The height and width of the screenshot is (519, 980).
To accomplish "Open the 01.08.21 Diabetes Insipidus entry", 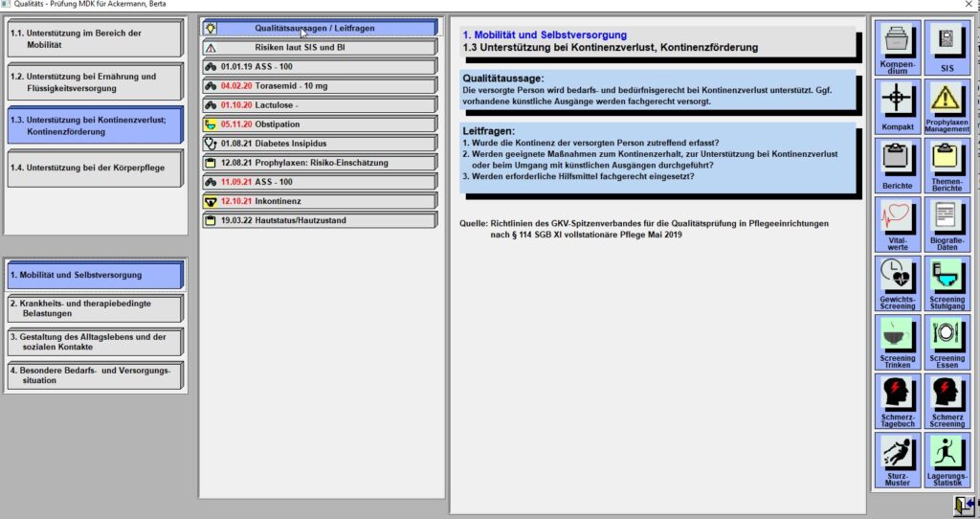I will point(321,144).
